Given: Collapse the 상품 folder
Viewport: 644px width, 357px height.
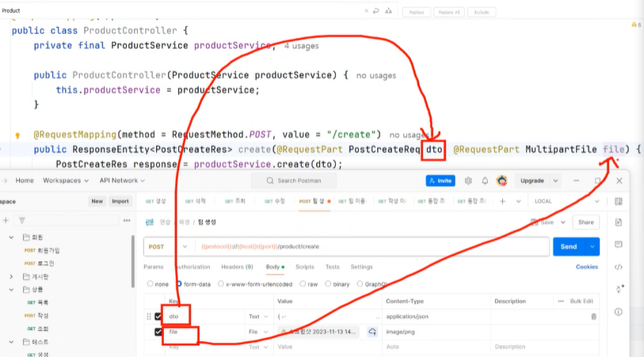Looking at the screenshot, I should 12,290.
